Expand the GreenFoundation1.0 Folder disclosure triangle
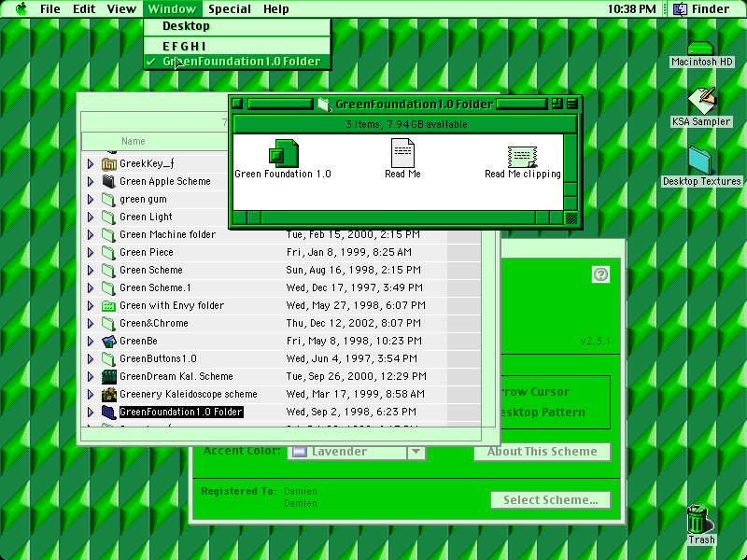Image resolution: width=747 pixels, height=560 pixels. tap(91, 412)
